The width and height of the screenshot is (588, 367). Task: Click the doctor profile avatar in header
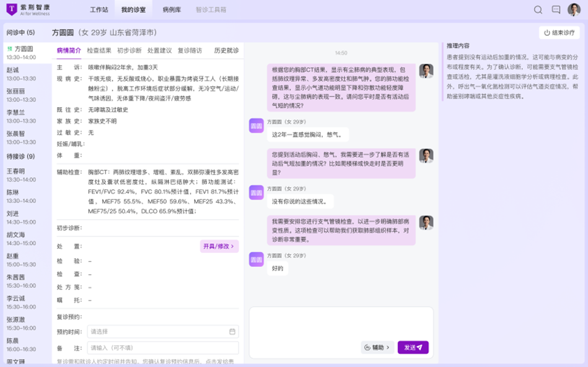574,10
